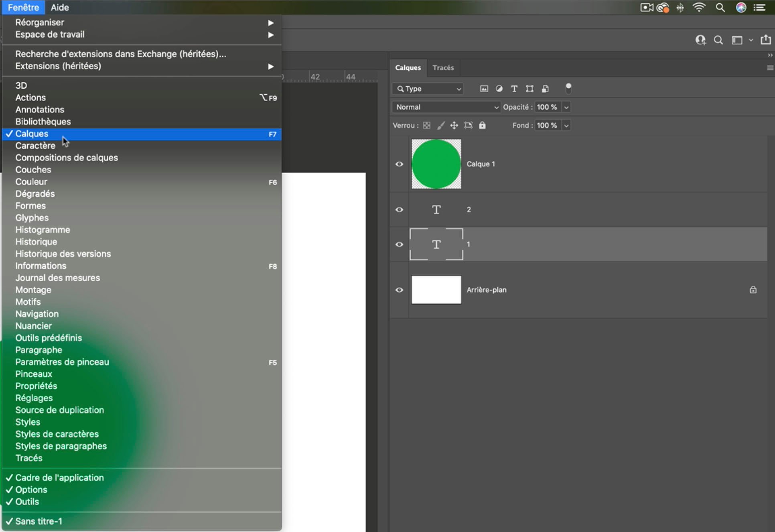Screen dimensions: 775x532
Task: Expand the Réorganiser submenu
Action: coord(142,22)
